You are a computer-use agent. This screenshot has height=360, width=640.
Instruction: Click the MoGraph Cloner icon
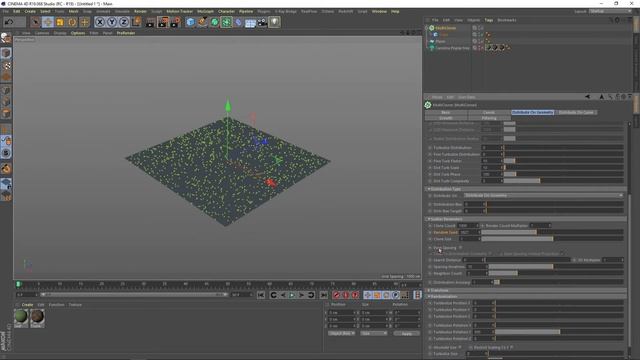(x=227, y=22)
